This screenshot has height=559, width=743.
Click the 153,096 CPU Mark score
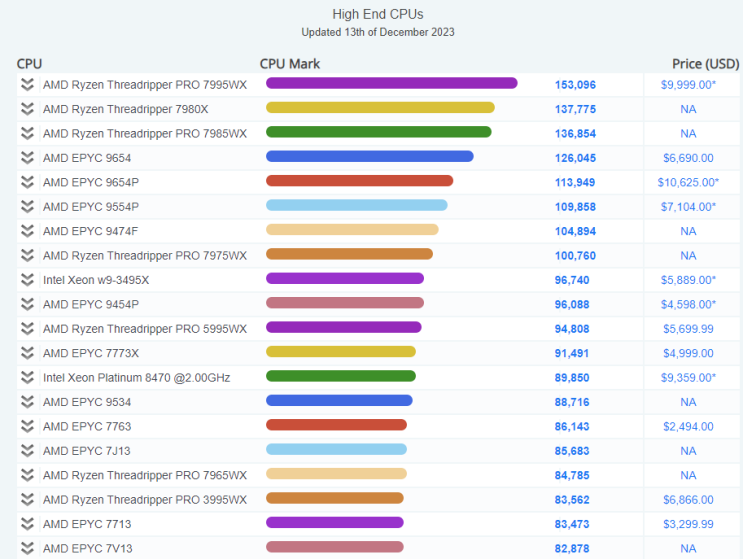coord(575,85)
